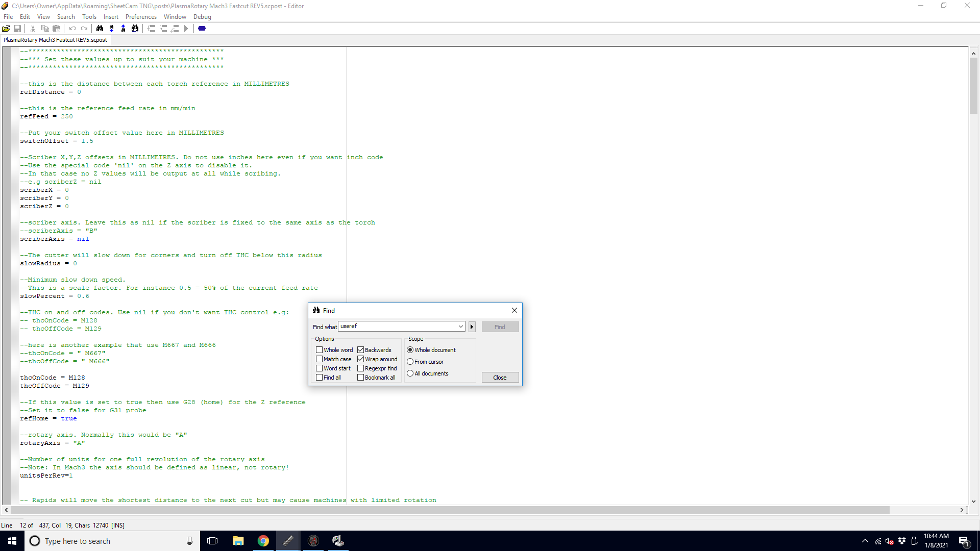Select the PlasmaRotary Mach3 Fastcut REV5.scpost tab
Screen dimensions: 980x551
(55, 40)
